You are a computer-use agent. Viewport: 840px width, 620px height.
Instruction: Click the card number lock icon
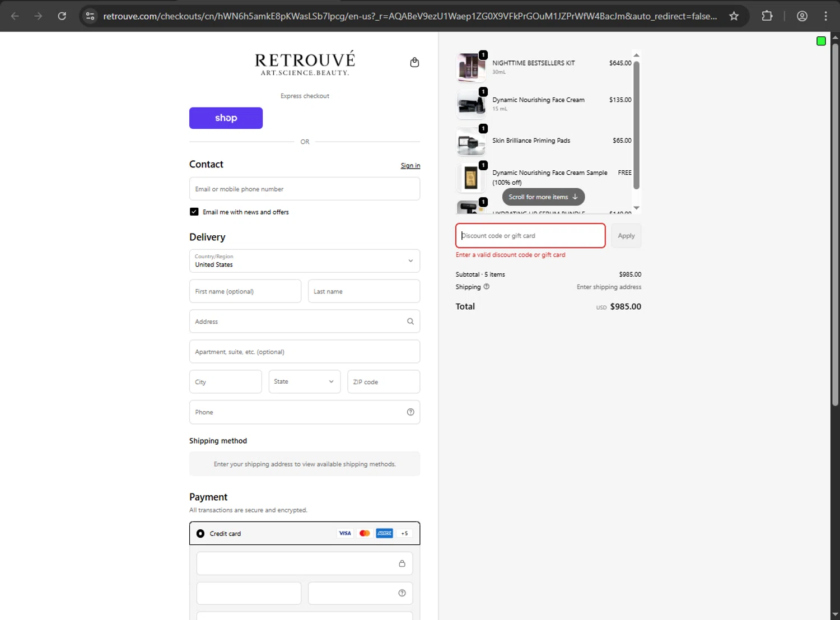[x=402, y=563]
